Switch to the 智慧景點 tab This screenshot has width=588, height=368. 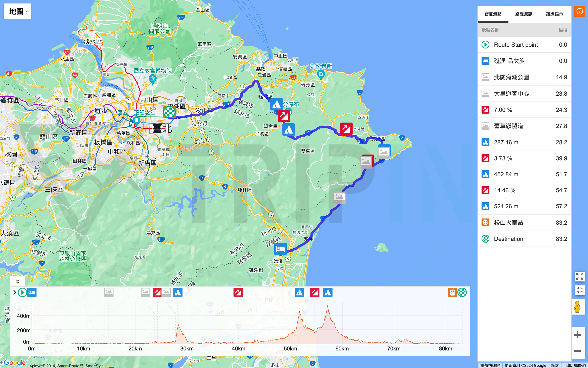pyautogui.click(x=493, y=14)
